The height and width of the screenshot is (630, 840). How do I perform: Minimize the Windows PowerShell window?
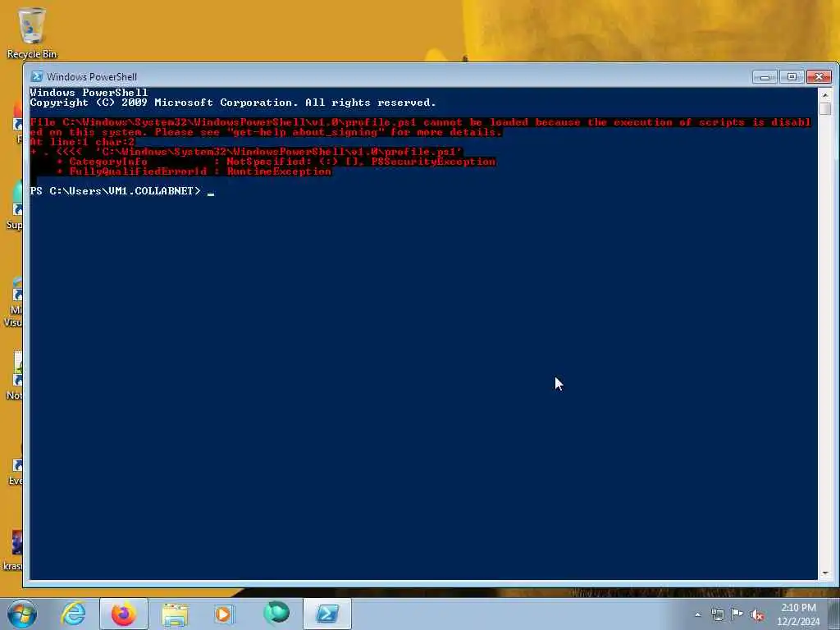765,77
